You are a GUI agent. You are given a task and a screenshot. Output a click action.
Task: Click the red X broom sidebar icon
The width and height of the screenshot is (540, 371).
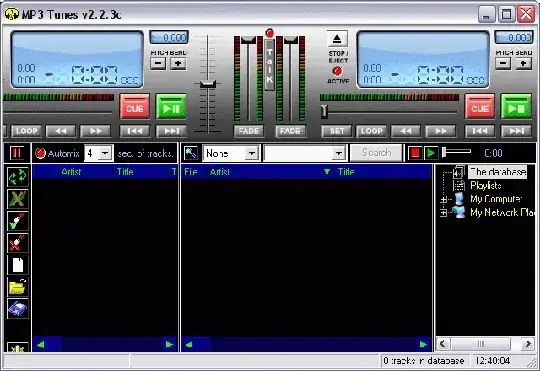click(x=18, y=243)
